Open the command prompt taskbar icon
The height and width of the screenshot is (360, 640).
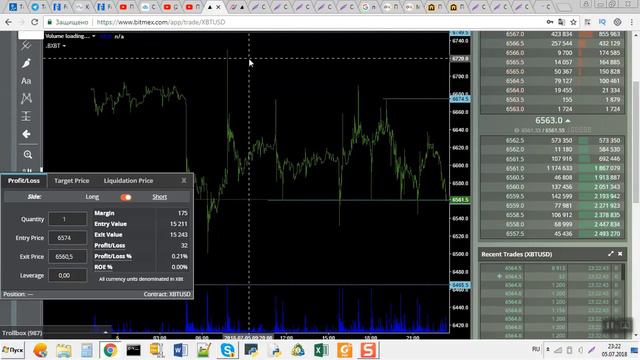pos(133,350)
